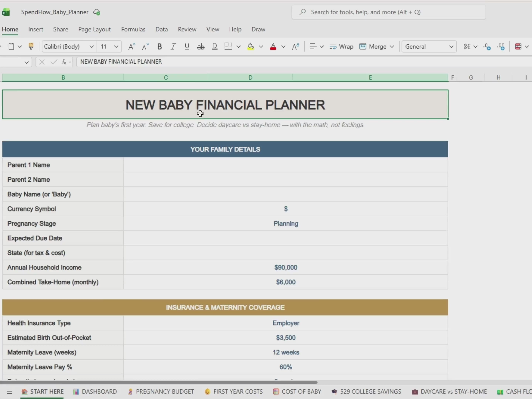532x399 pixels.
Task: Apply cell borders using the borders icon
Action: pyautogui.click(x=228, y=46)
